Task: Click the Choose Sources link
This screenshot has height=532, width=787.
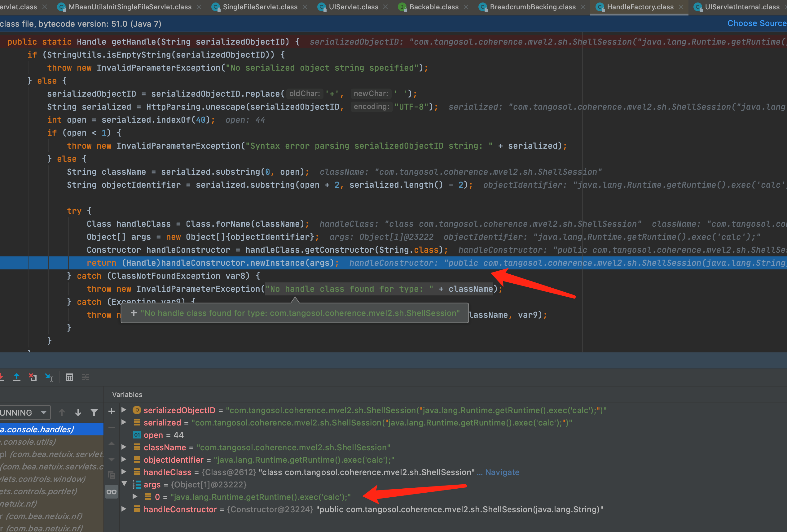Action: pyautogui.click(x=757, y=23)
